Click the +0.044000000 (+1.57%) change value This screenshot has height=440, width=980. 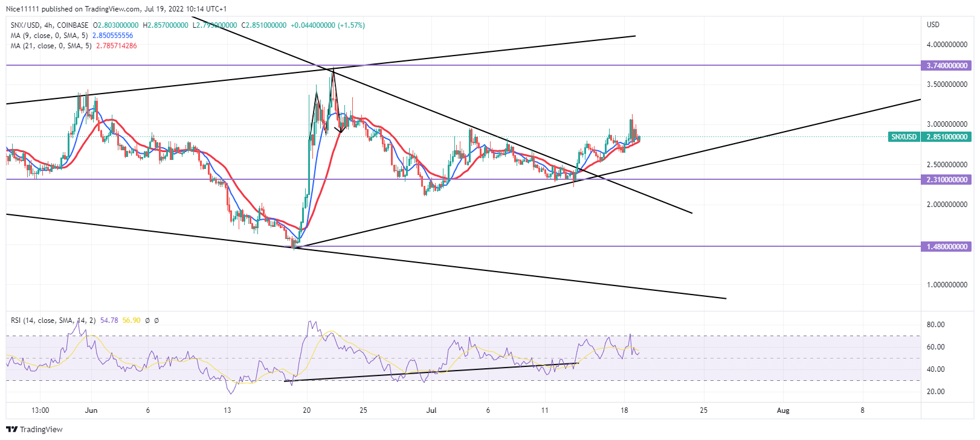tap(327, 25)
